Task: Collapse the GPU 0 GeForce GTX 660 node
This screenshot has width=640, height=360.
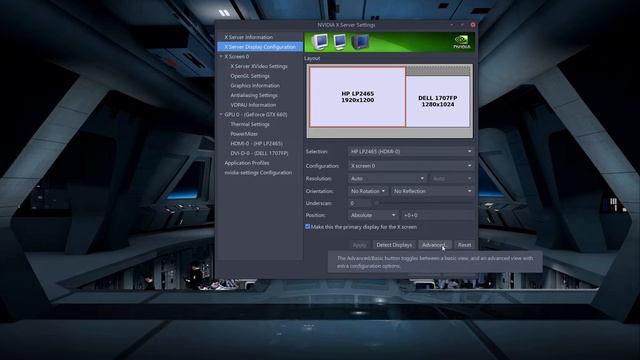Action: [221, 115]
